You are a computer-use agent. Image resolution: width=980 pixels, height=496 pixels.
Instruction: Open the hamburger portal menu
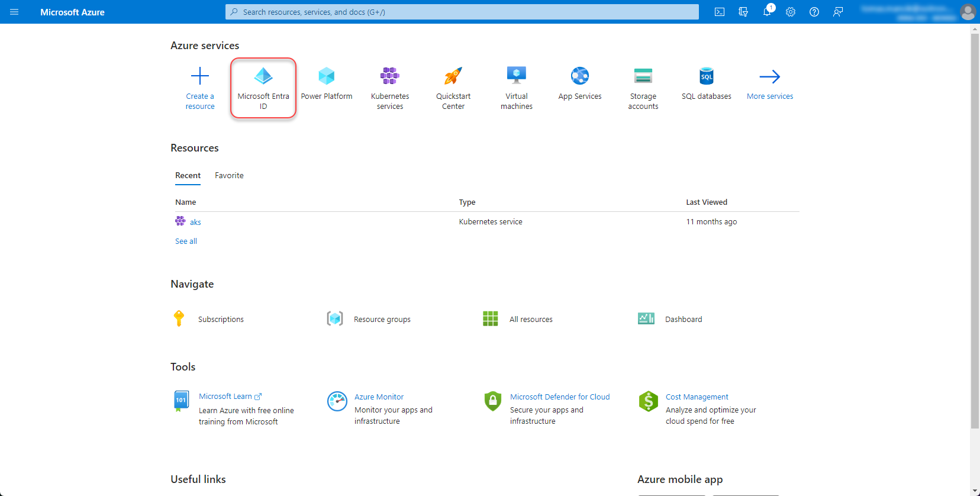coord(14,12)
